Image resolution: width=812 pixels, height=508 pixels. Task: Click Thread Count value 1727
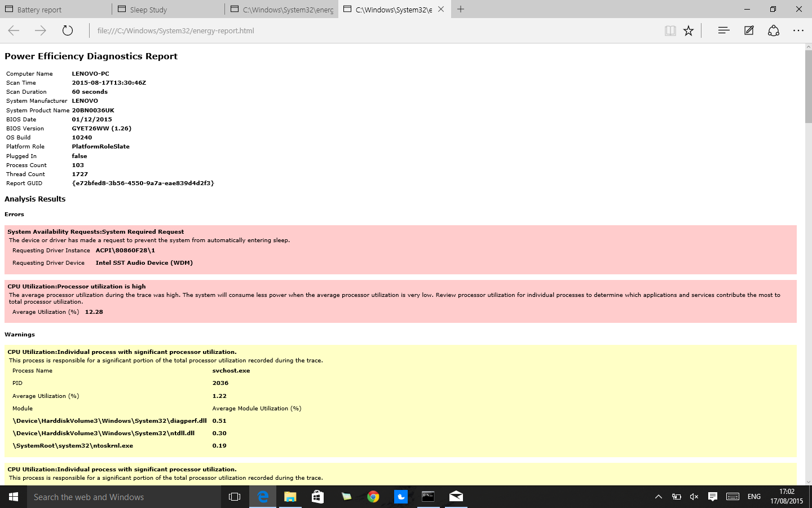(80, 174)
